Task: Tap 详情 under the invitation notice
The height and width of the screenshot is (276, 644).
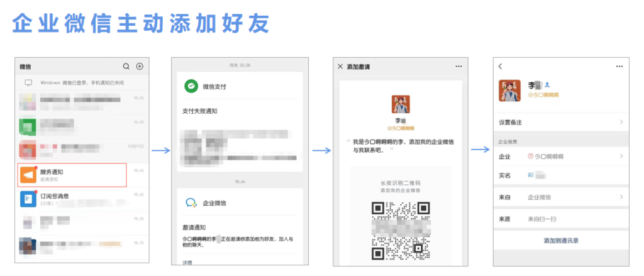Action: (187, 262)
